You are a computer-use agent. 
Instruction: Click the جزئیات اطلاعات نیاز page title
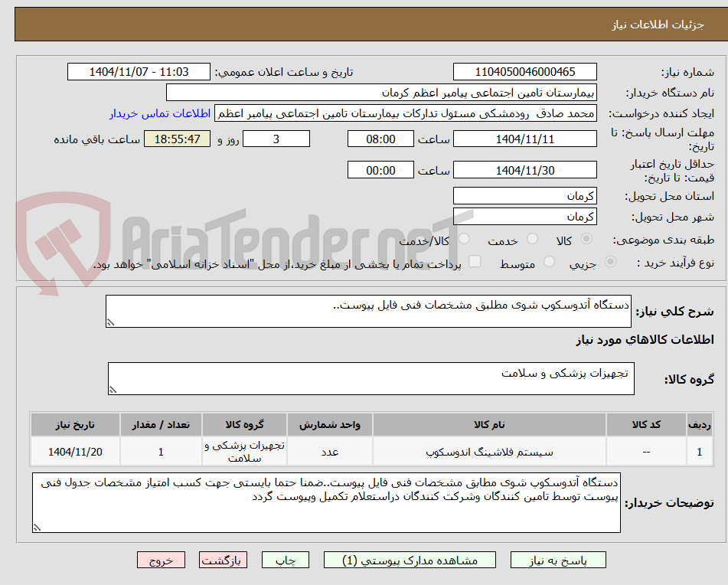(x=658, y=25)
